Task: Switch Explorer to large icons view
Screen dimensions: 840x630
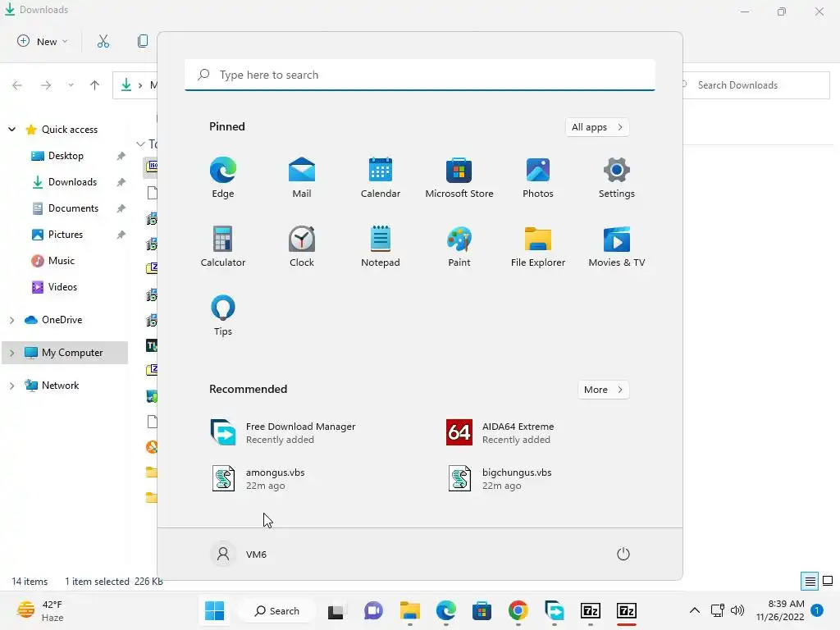Action: [828, 581]
